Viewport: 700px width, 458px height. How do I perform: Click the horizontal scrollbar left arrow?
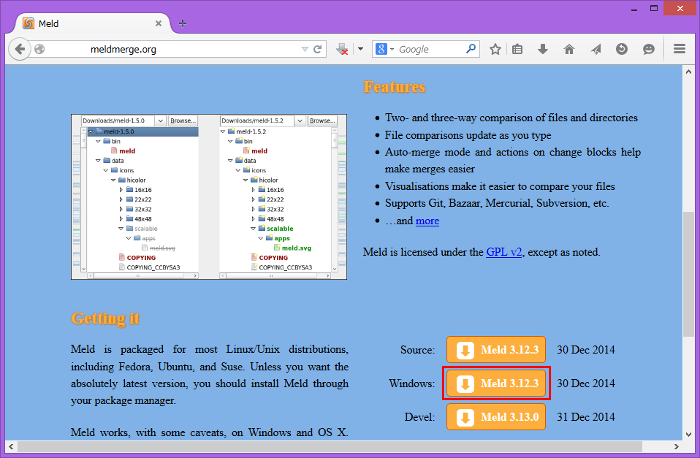click(x=11, y=446)
